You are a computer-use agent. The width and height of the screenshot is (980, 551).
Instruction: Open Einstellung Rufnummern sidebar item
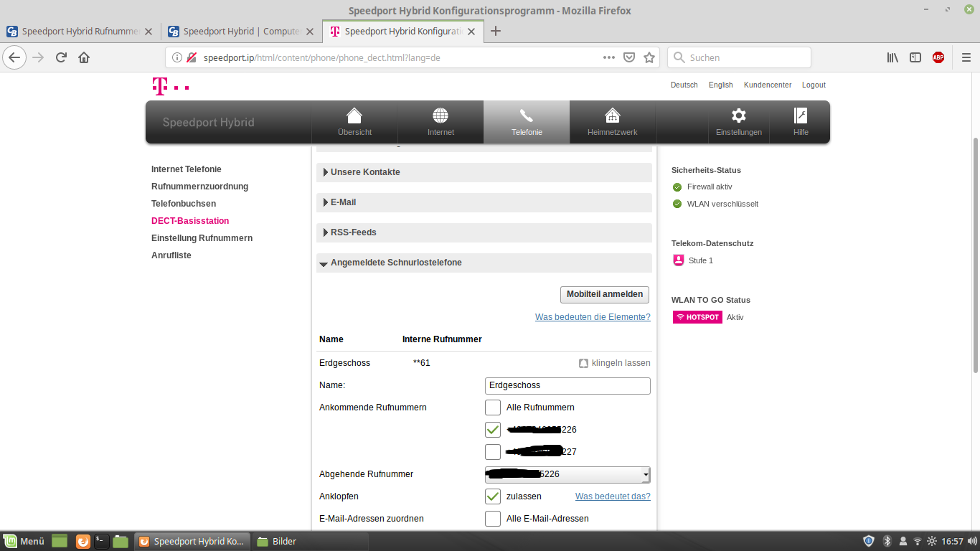point(202,238)
